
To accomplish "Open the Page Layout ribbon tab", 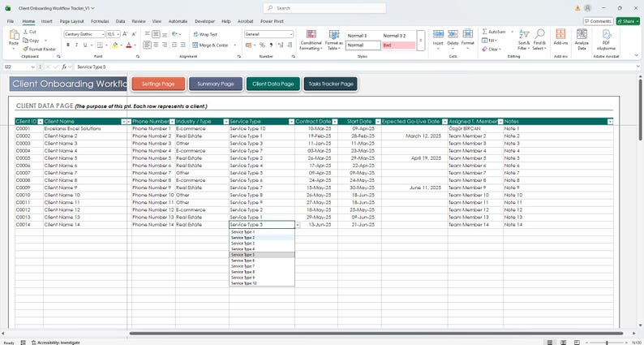I will click(71, 21).
